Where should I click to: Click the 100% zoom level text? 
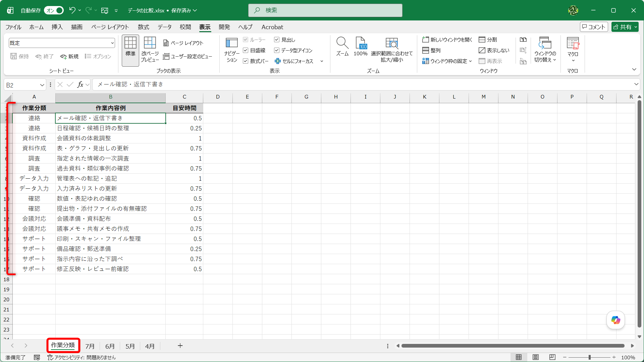pyautogui.click(x=628, y=358)
